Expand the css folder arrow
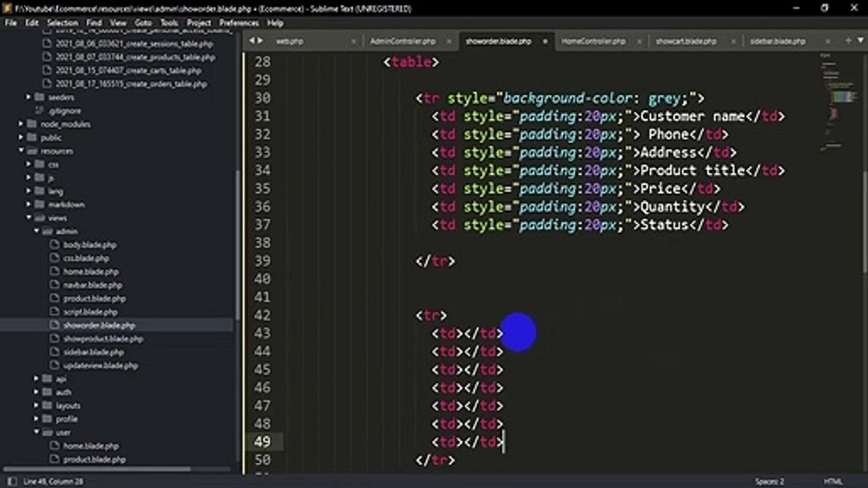Screen dimensions: 868x488 pos(28,164)
